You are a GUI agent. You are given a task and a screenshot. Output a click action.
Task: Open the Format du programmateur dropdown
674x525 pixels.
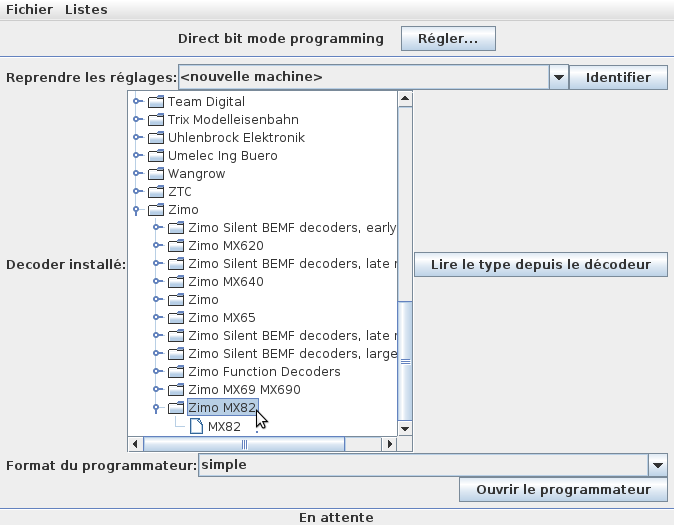658,465
